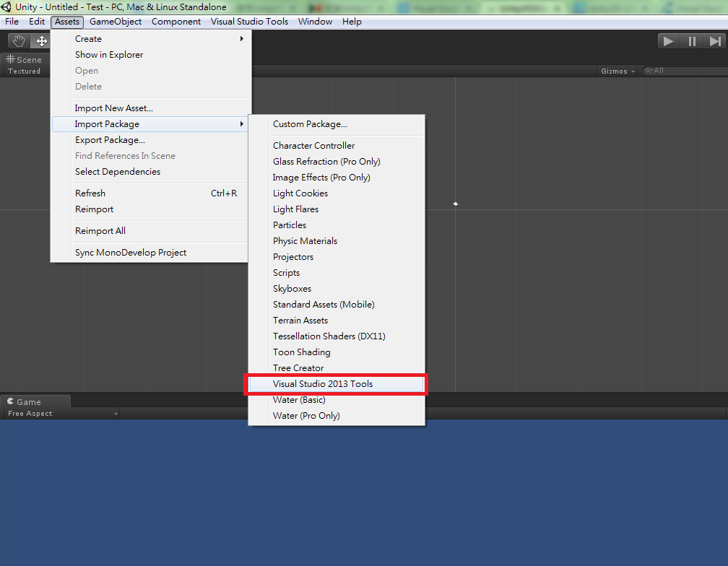Close the Assets menu
The width and height of the screenshot is (728, 566).
pos(67,22)
